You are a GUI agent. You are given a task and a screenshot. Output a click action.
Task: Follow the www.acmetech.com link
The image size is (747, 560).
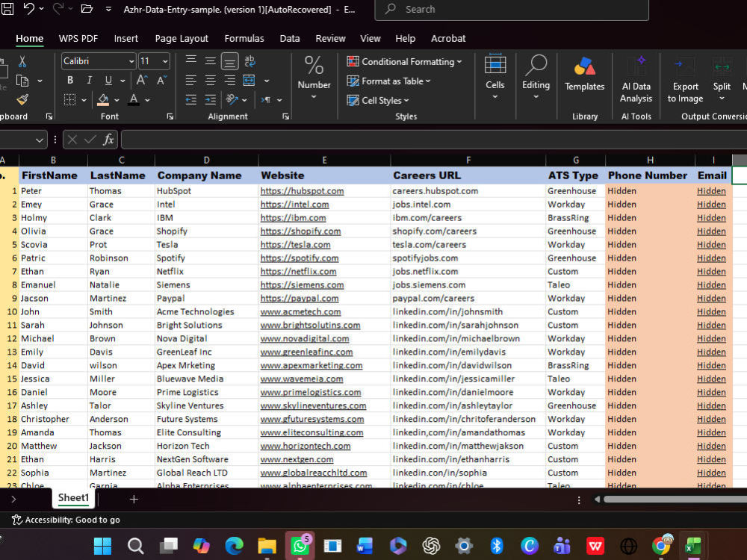(x=300, y=312)
